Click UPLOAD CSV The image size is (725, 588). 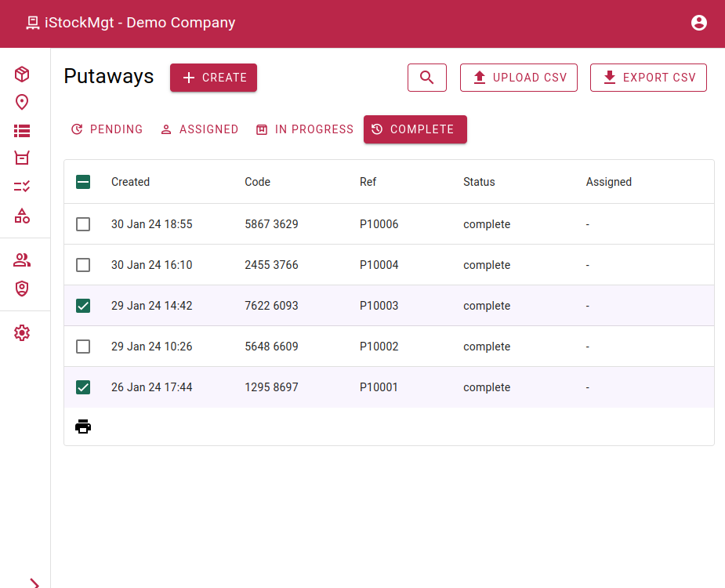(518, 78)
